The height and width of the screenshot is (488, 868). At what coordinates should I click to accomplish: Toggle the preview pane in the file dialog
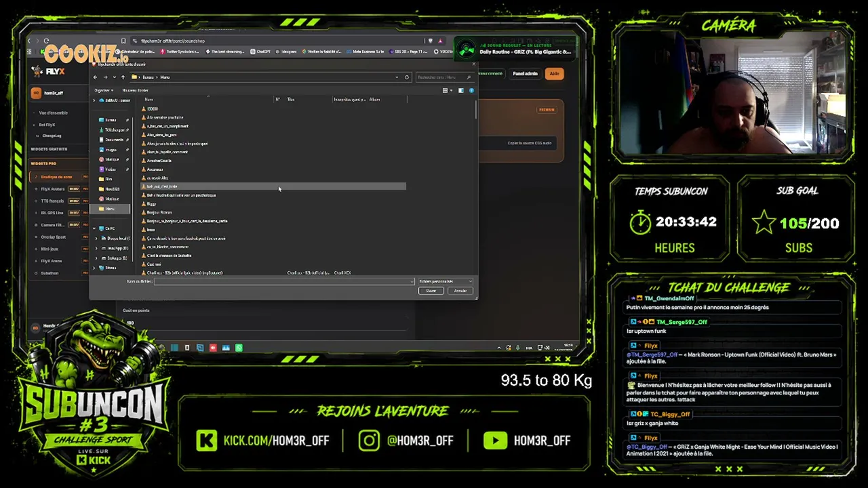point(461,90)
